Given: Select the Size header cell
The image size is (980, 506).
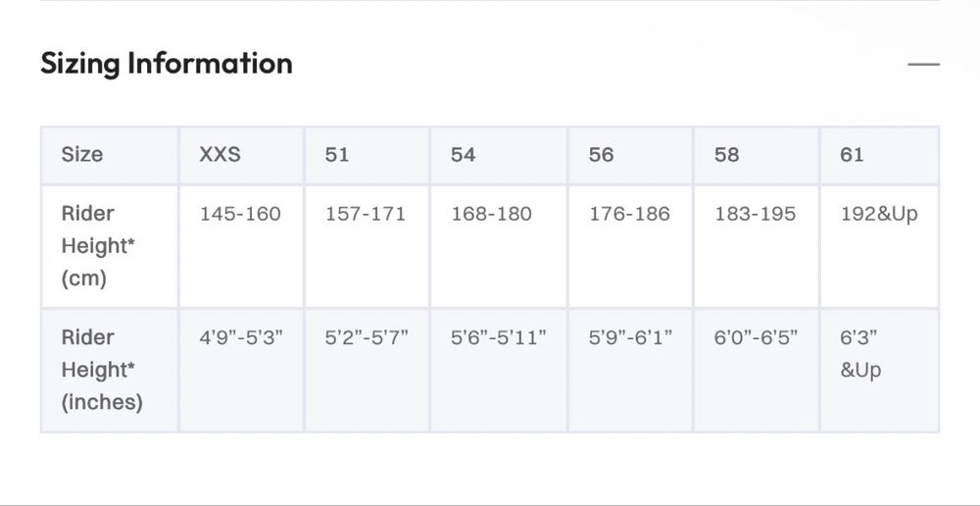Looking at the screenshot, I should (x=82, y=155).
